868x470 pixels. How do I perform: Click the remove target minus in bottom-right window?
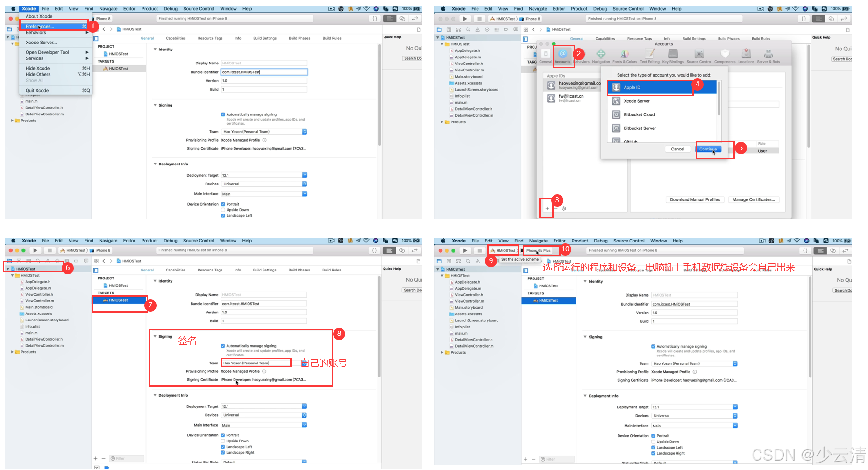[534, 459]
